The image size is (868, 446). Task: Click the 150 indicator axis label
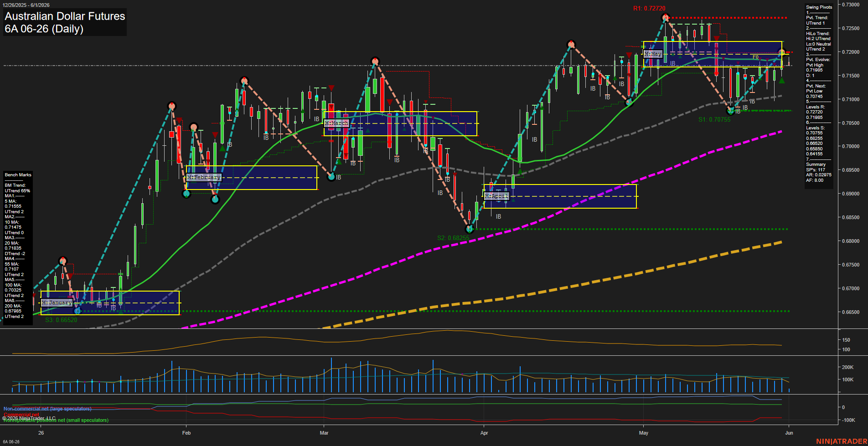pos(846,340)
